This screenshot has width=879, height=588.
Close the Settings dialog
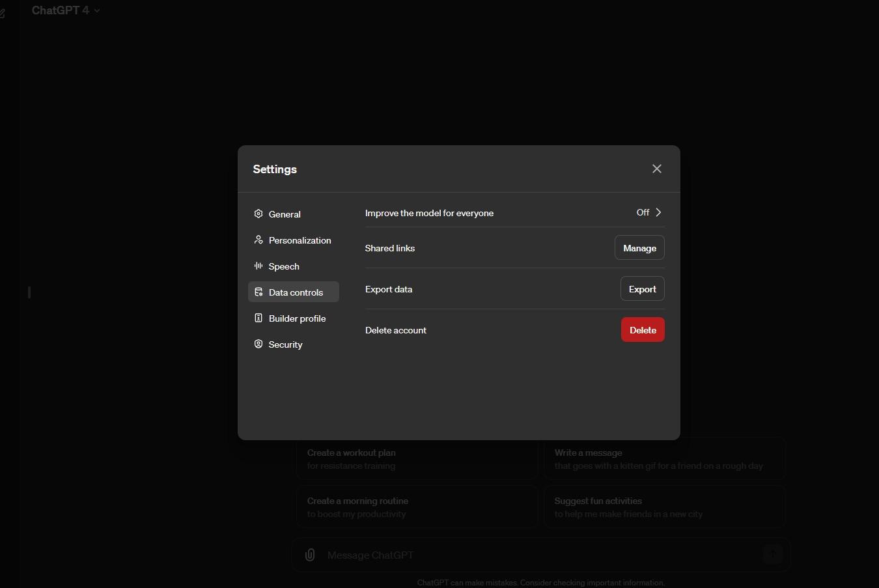657,169
